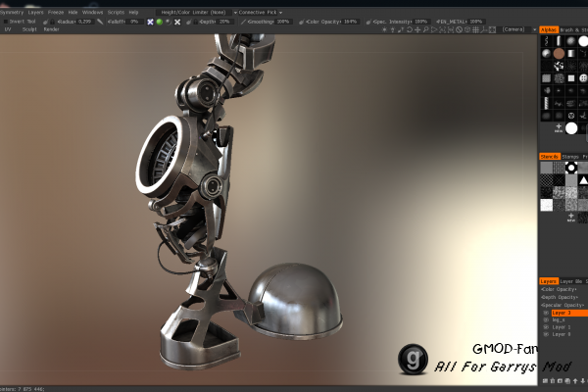Click the sun light icon in navigation bar
The height and width of the screenshot is (392, 588).
tap(384, 29)
